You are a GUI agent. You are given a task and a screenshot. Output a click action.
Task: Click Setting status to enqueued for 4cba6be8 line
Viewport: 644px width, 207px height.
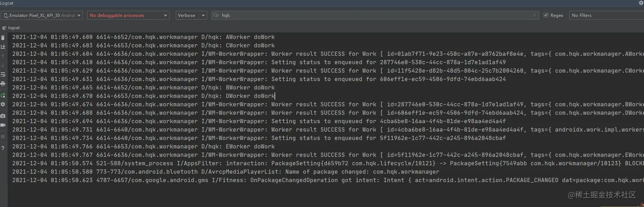pyautogui.click(x=259, y=121)
